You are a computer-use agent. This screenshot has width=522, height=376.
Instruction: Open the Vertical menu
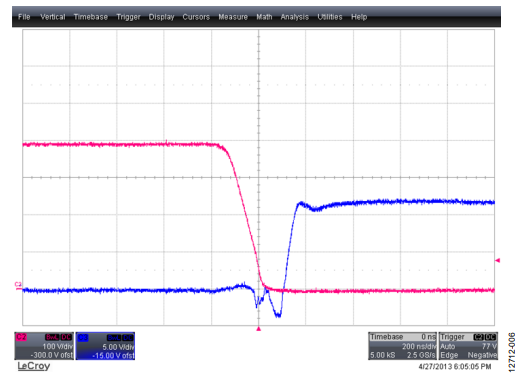click(52, 17)
